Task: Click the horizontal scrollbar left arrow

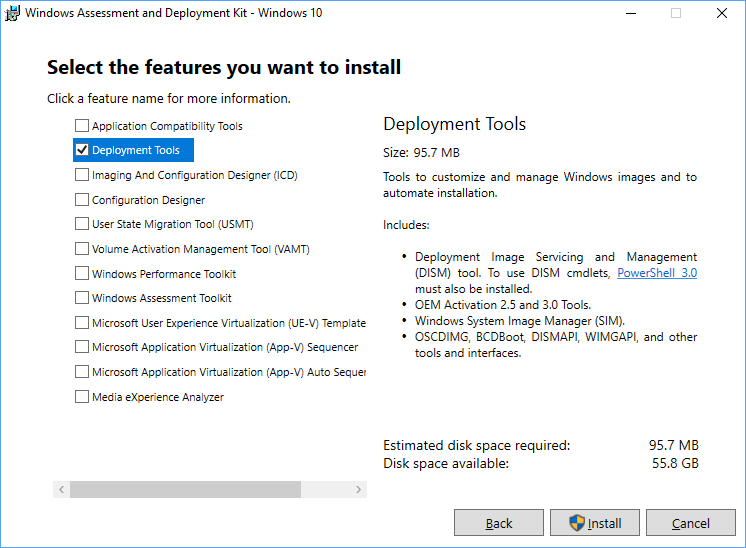Action: tap(61, 490)
